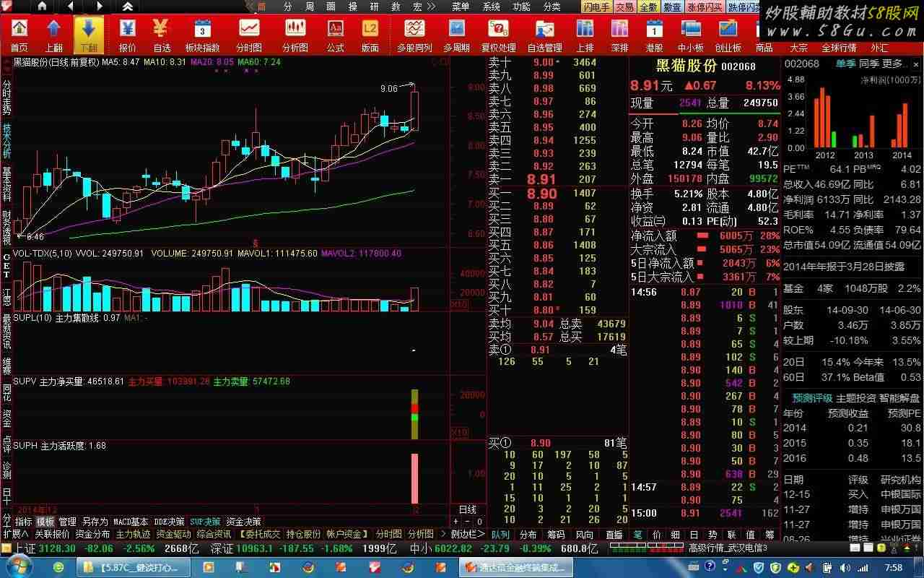Open the 分析图 candlestick analysis icon
924x578 pixels.
pyautogui.click(x=295, y=35)
